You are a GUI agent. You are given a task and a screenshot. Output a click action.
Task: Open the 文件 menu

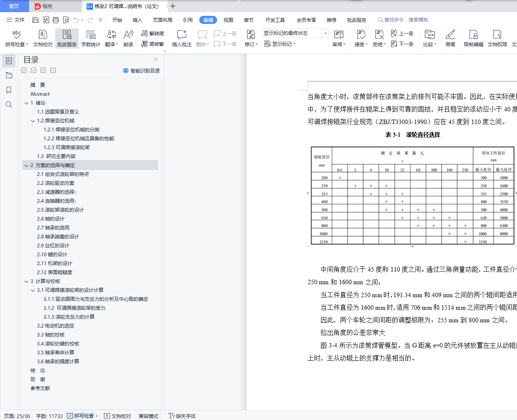pos(15,20)
